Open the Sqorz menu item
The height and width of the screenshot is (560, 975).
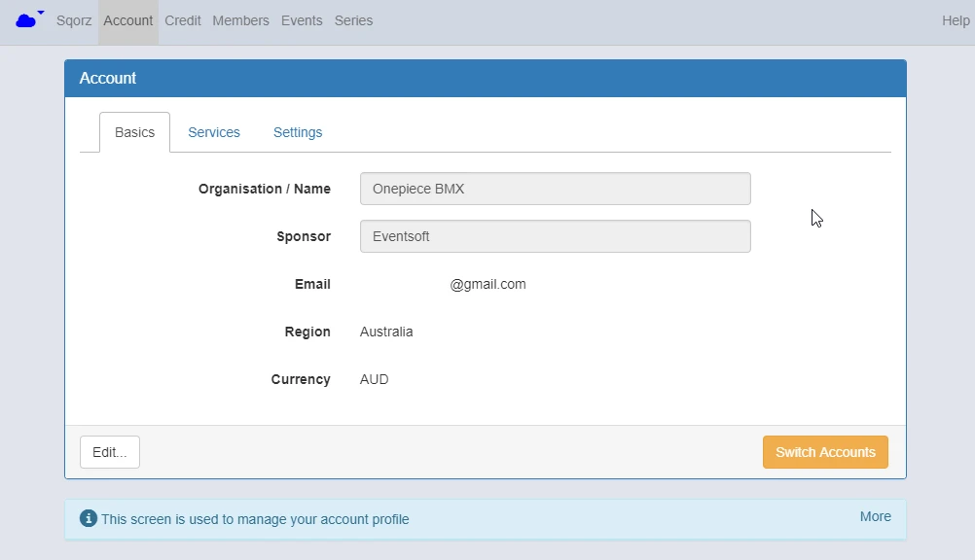[x=74, y=20]
